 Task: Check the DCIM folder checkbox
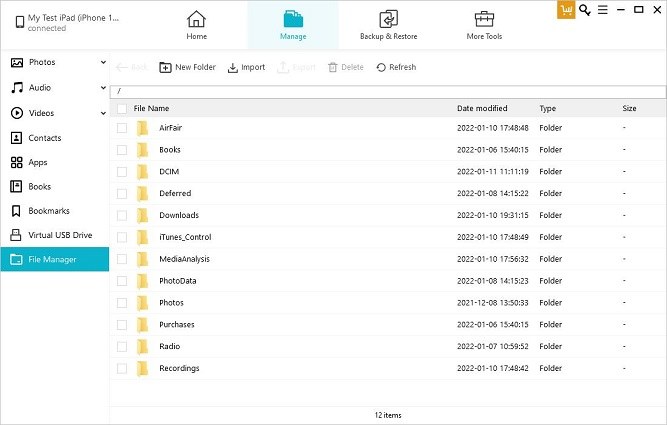122,171
